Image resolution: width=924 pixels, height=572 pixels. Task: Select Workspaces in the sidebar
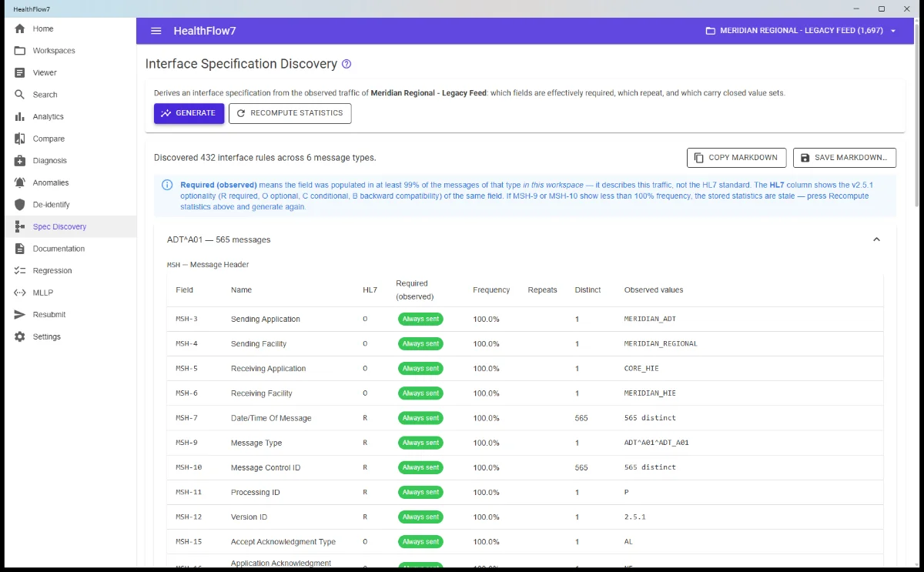[x=69, y=51]
